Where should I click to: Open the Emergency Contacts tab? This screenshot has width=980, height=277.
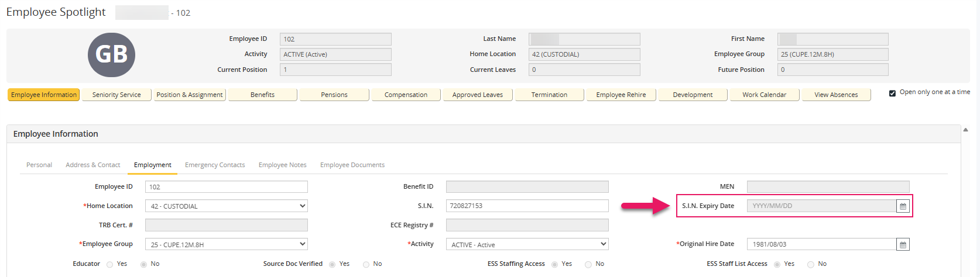tap(215, 165)
